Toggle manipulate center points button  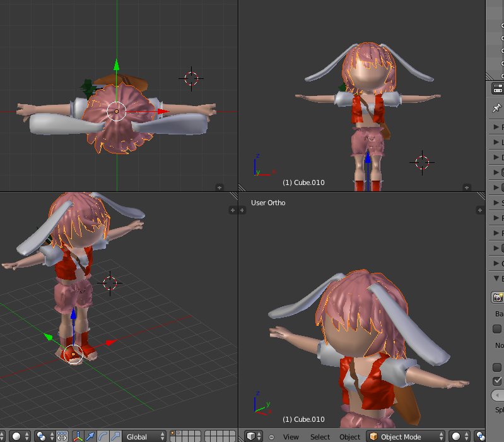click(x=62, y=436)
